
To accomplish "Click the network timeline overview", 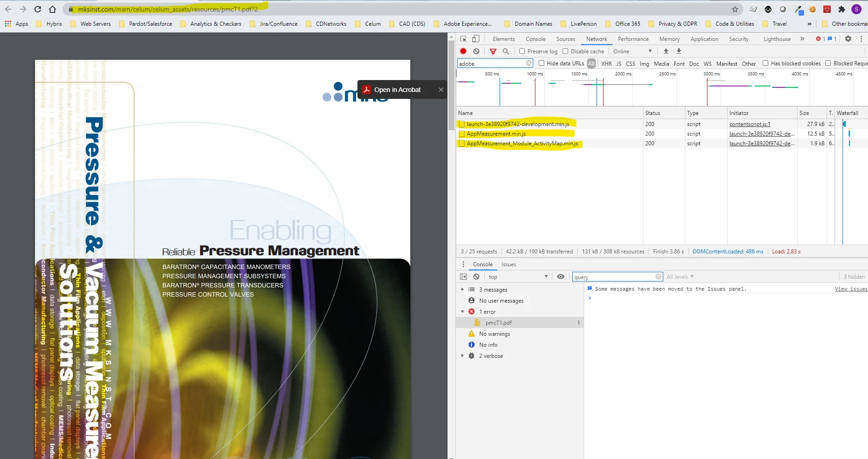I will 661,88.
